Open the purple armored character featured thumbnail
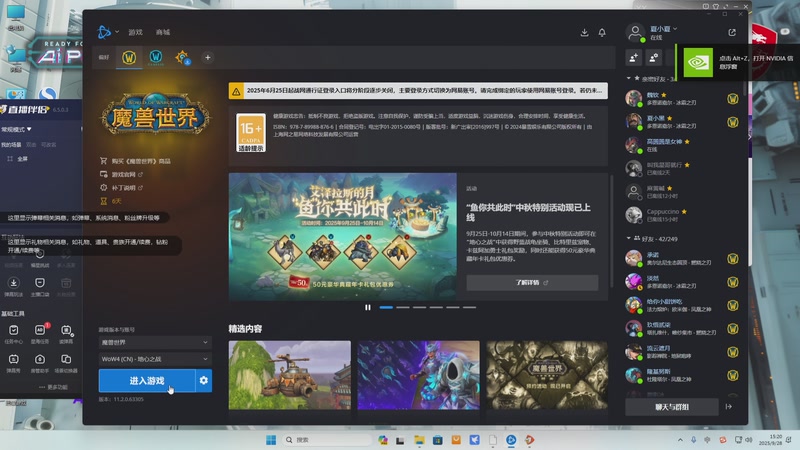Screen dimensions: 800x450 (418, 375)
